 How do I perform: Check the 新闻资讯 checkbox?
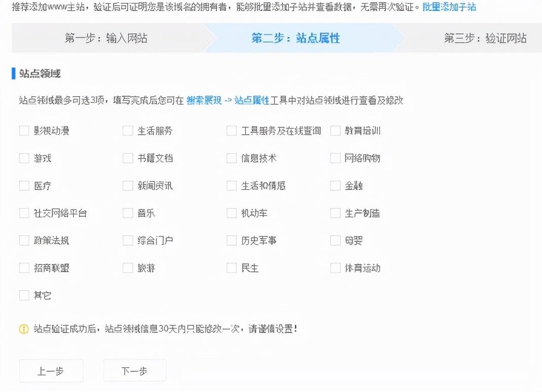128,186
